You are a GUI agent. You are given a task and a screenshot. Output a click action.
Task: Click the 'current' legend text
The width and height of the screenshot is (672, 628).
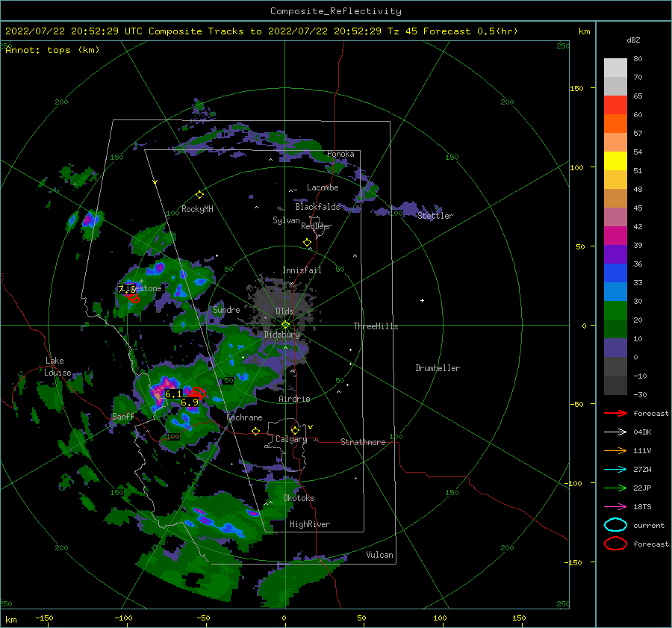point(649,525)
